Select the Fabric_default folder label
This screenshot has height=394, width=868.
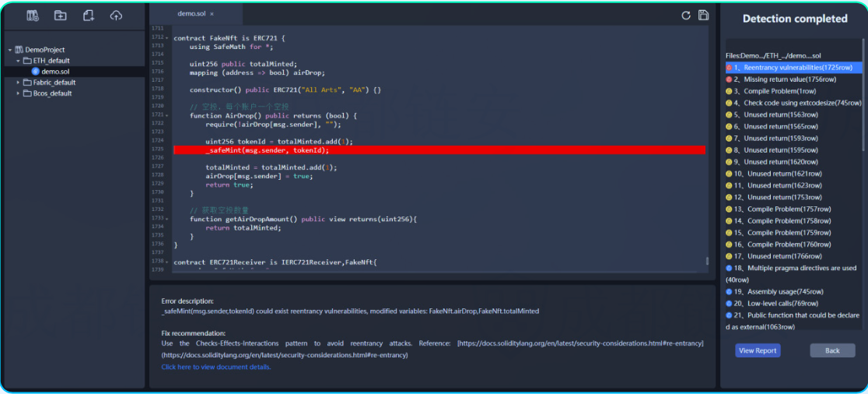pyautogui.click(x=54, y=83)
